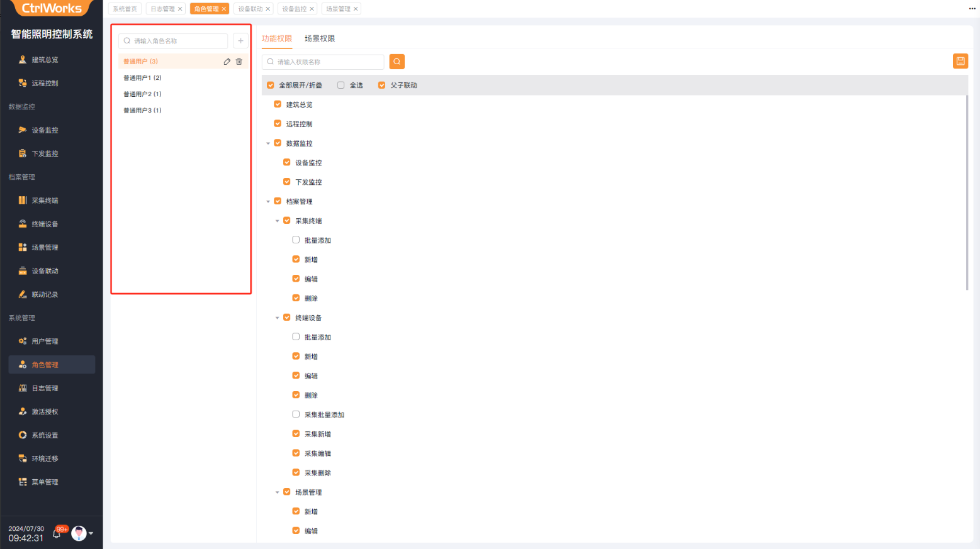980x549 pixels.
Task: Click the three-dots more icon at top right
Action: tap(972, 9)
